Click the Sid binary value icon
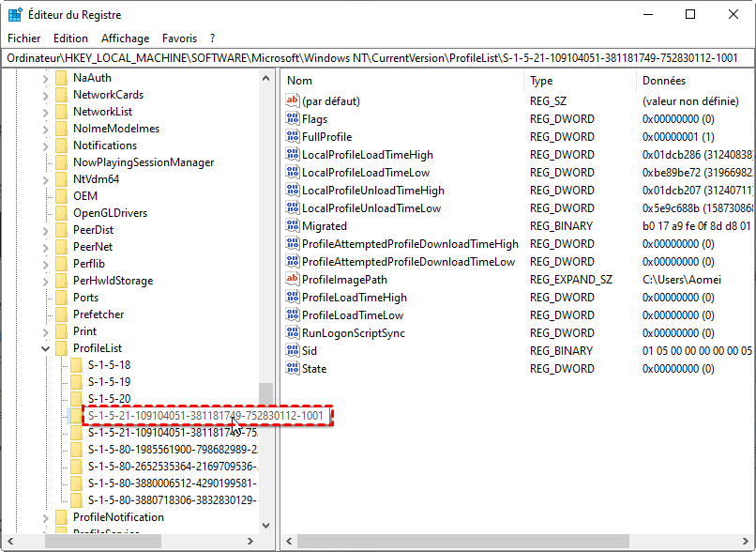 pos(293,351)
